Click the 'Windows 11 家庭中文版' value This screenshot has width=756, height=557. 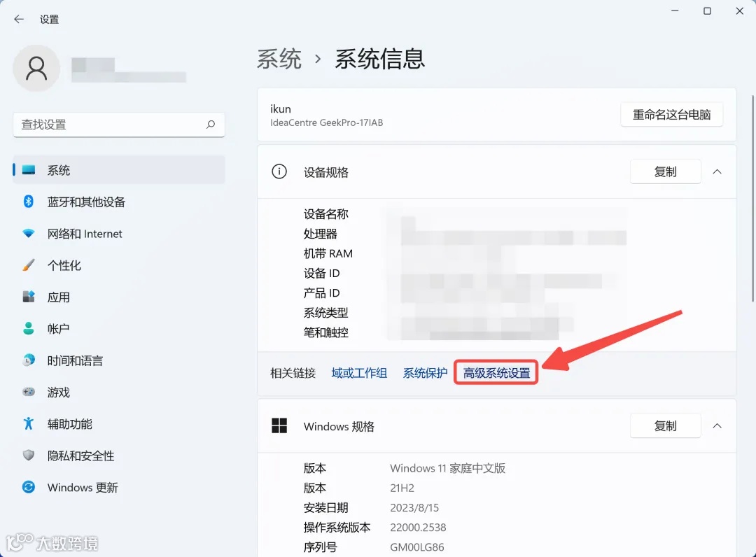pos(447,468)
